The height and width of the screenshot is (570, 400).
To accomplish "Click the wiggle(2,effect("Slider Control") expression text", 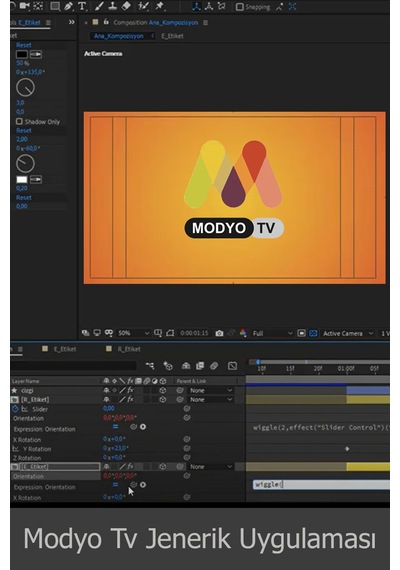I will (x=321, y=428).
